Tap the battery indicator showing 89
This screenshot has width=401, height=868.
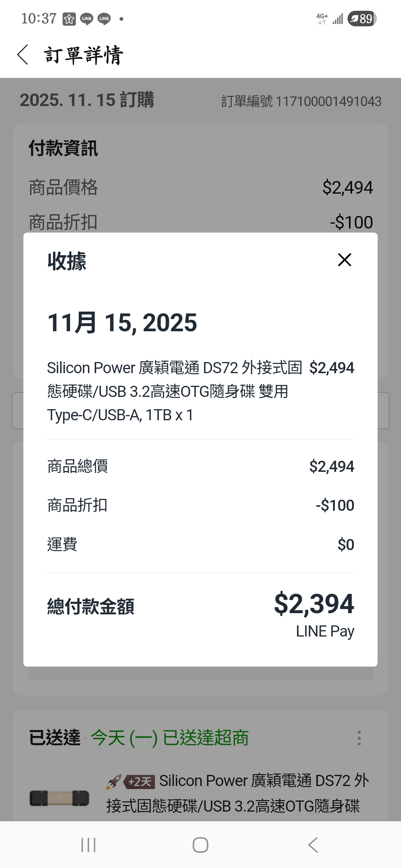362,19
